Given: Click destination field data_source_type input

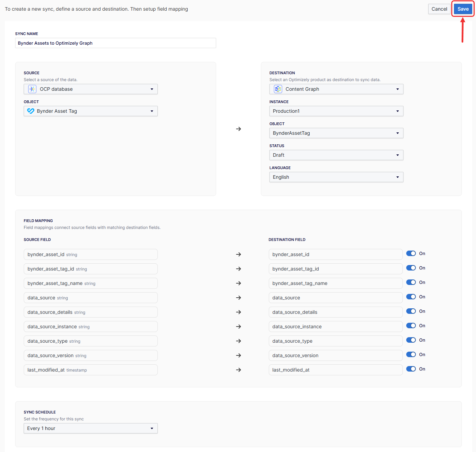Looking at the screenshot, I should tap(335, 341).
